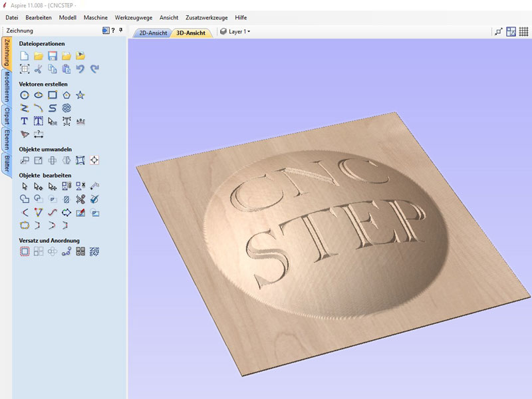Open the Hilfe menu
This screenshot has height=399, width=532.
241,18
